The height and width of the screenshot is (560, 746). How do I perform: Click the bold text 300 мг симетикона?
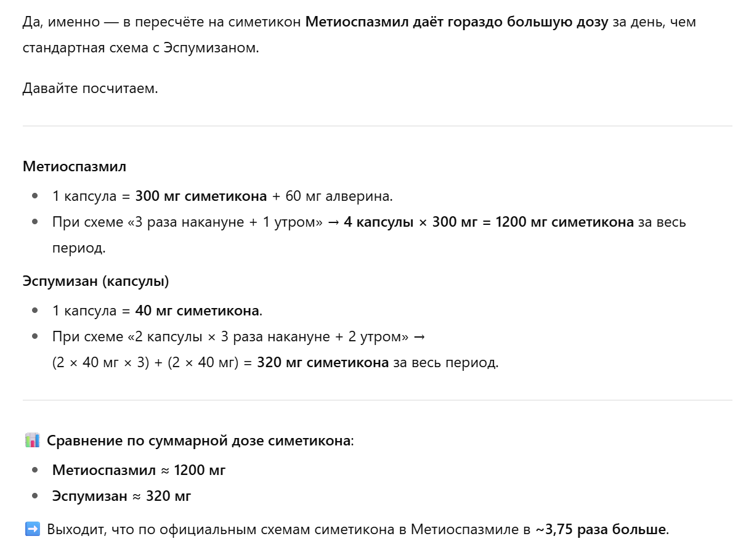201,196
